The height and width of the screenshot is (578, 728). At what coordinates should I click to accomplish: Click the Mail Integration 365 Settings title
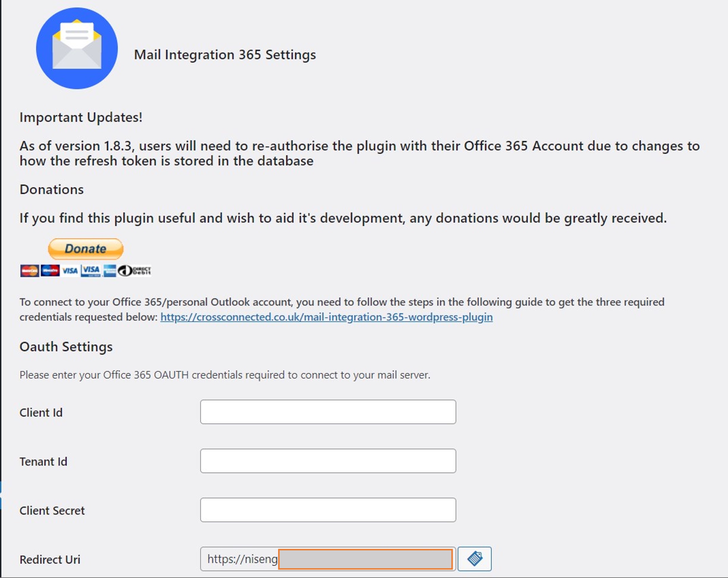tap(225, 55)
